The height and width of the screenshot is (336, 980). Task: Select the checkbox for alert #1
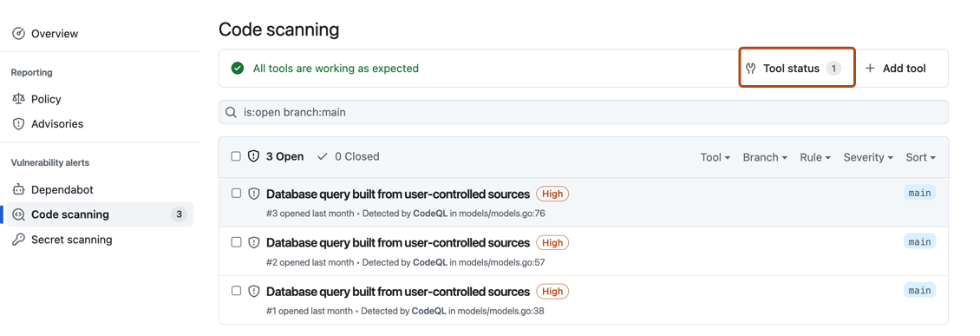(x=236, y=291)
